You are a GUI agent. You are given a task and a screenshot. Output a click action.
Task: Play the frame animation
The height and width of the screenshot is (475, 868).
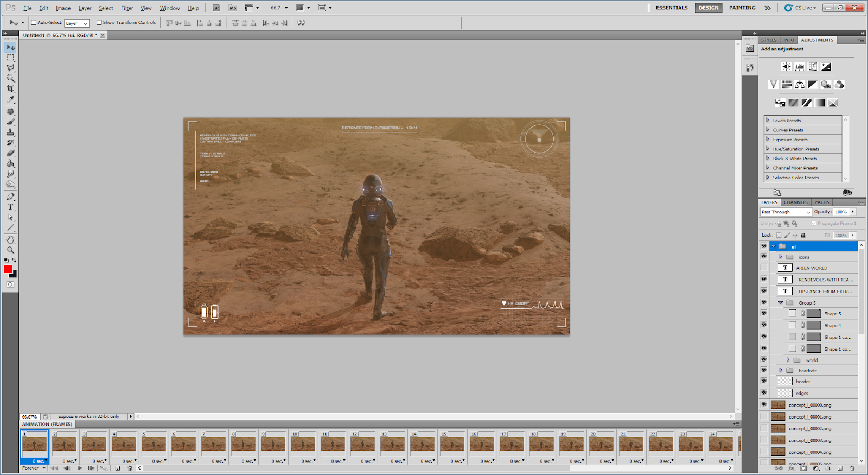click(80, 468)
